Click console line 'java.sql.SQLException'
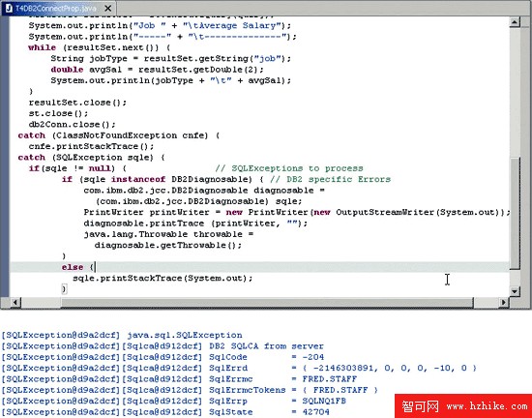The image size is (532, 418). pos(122,335)
